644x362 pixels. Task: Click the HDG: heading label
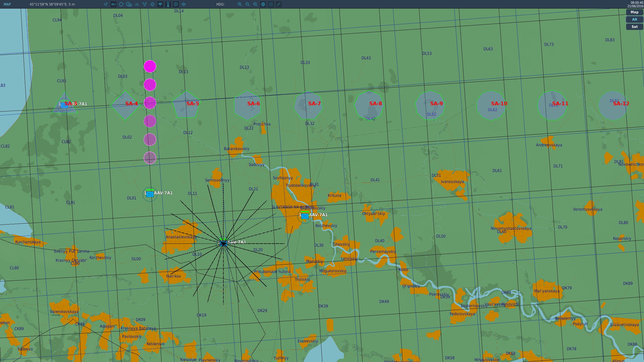coord(220,4)
